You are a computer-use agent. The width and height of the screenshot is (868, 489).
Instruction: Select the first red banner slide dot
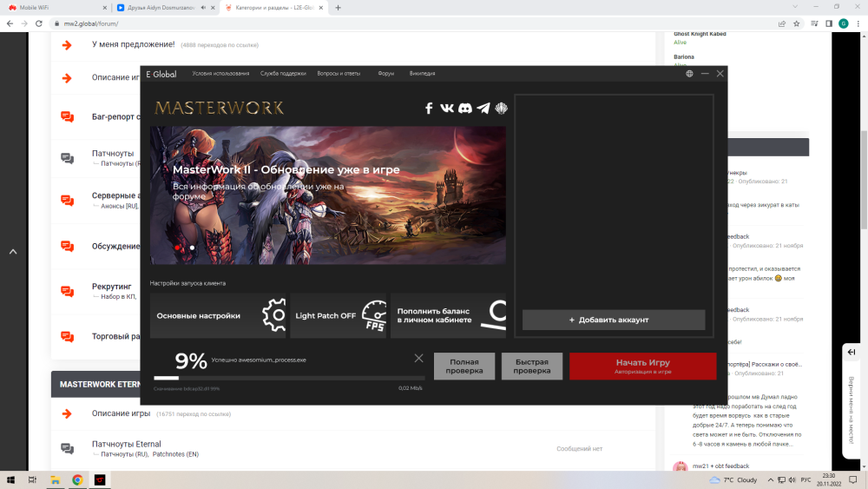(178, 248)
